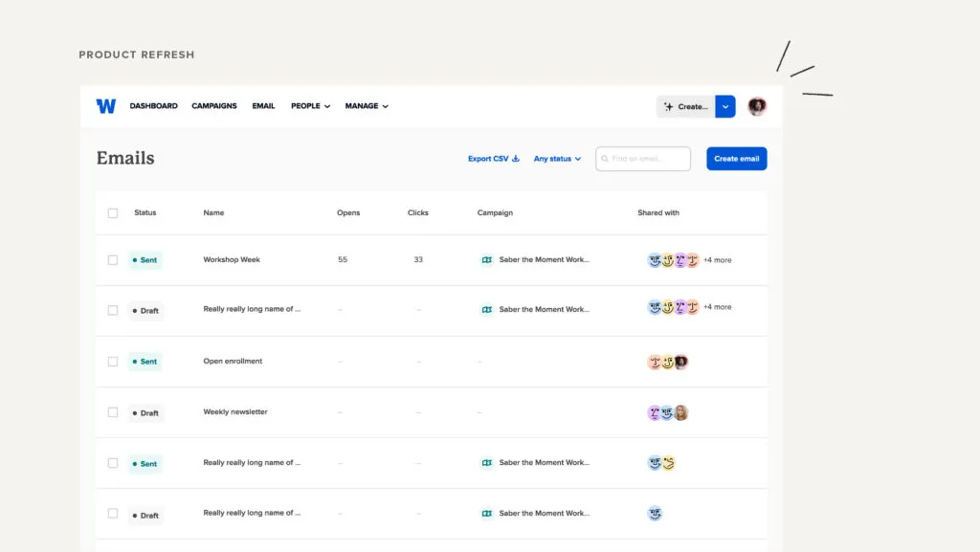Click the 55 opens value

pyautogui.click(x=343, y=260)
